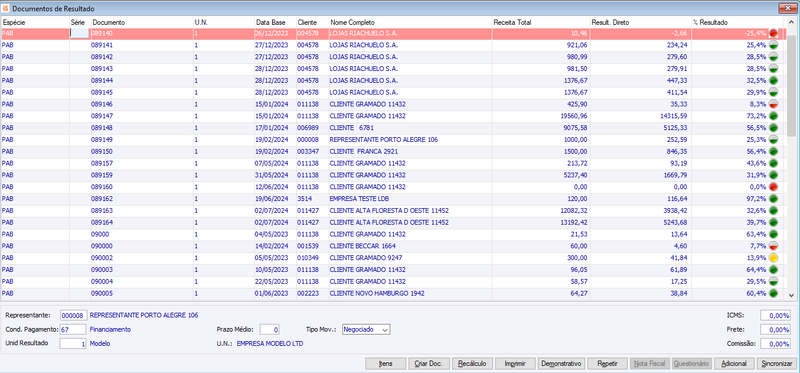Click the green status icon in row 089164
Screen dimensions: 800x373
coord(773,222)
